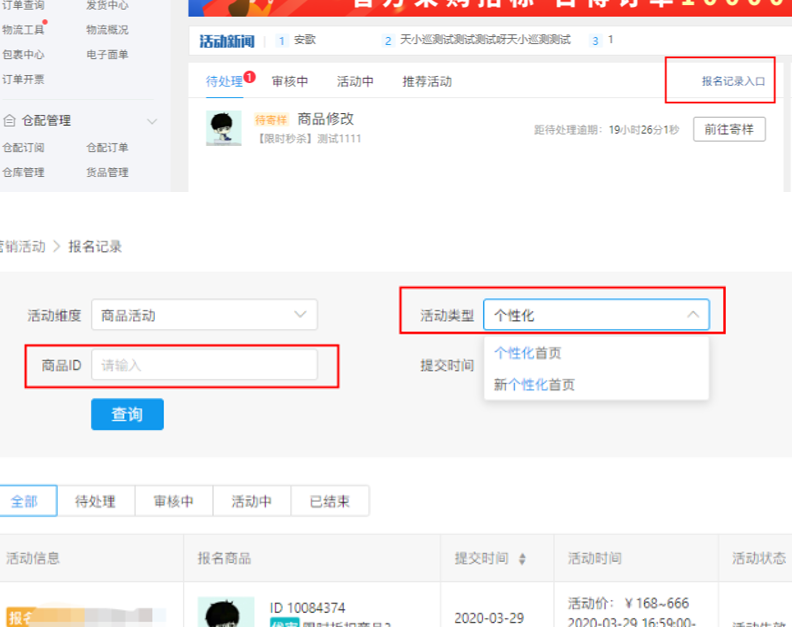Click 营销活动 in the breadcrumb
792x628 pixels.
click(22, 246)
